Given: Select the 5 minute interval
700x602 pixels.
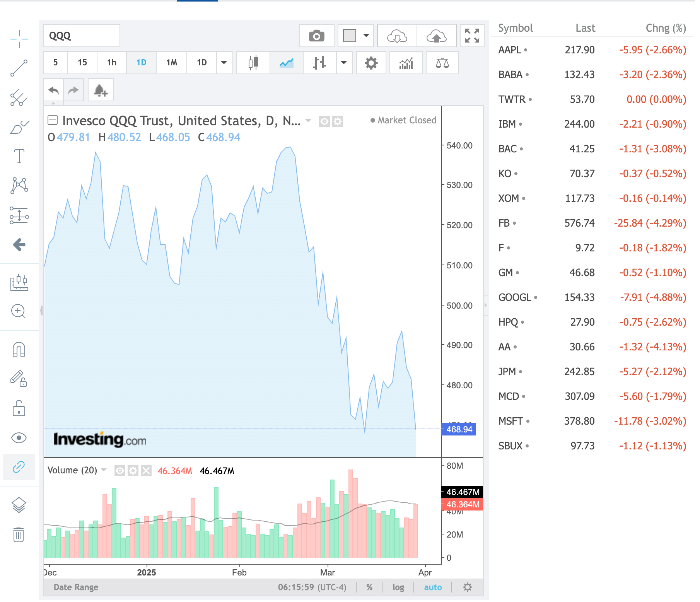Looking at the screenshot, I should tap(55, 63).
